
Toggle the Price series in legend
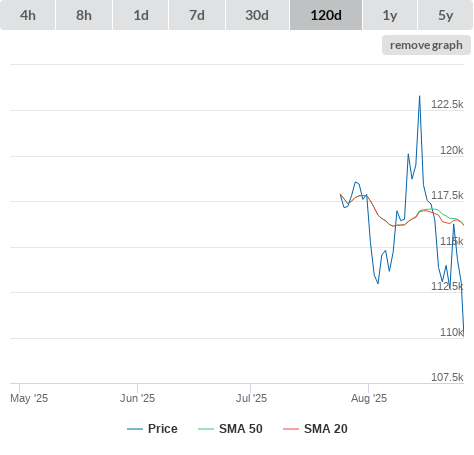tap(163, 429)
